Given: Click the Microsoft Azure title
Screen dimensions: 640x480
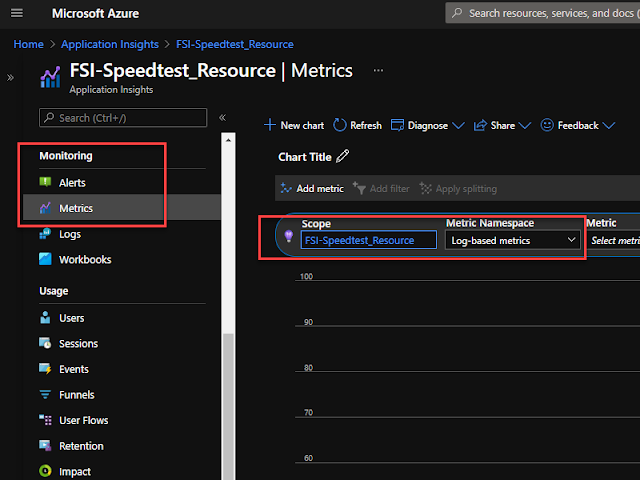Looking at the screenshot, I should [x=95, y=13].
